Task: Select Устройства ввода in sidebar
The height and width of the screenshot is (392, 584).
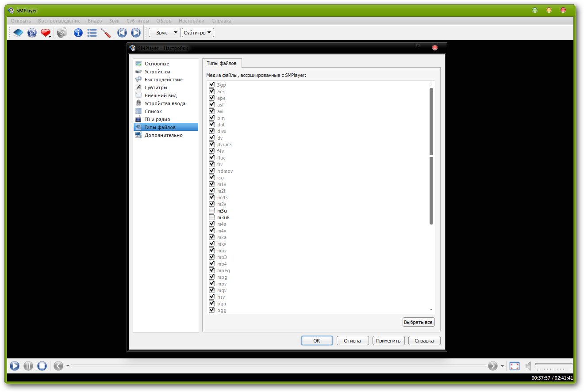Action: pyautogui.click(x=166, y=103)
